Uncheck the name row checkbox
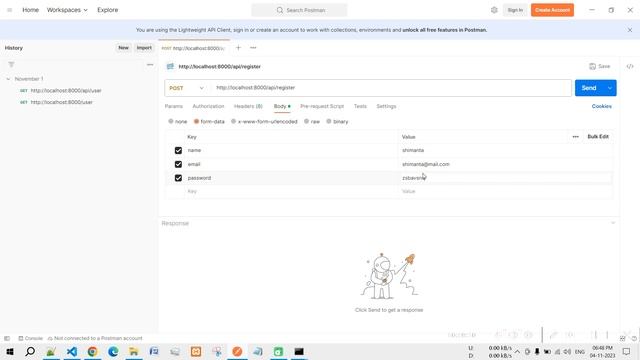The height and width of the screenshot is (360, 640). tap(178, 150)
